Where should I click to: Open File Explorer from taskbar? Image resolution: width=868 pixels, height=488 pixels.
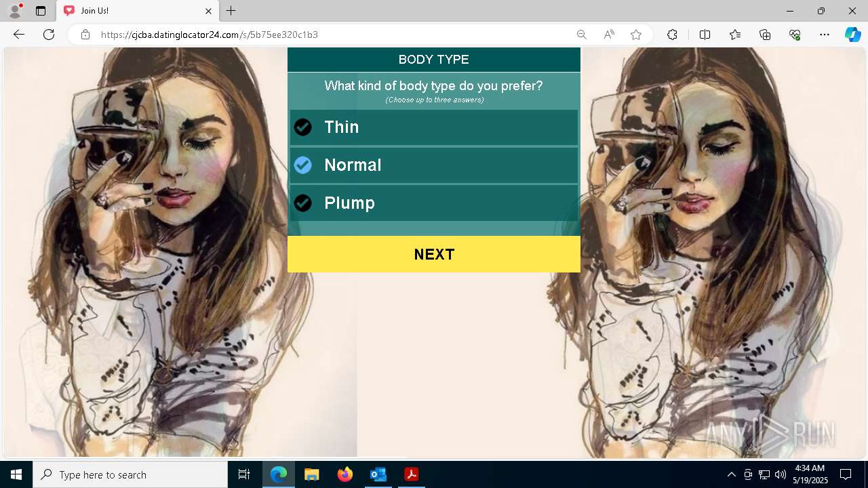pos(312,474)
